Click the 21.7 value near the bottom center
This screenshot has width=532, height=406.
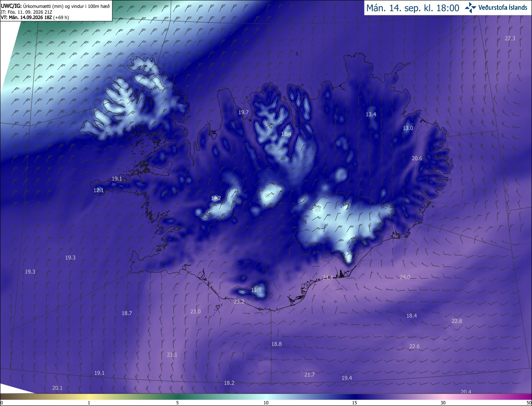coord(310,374)
